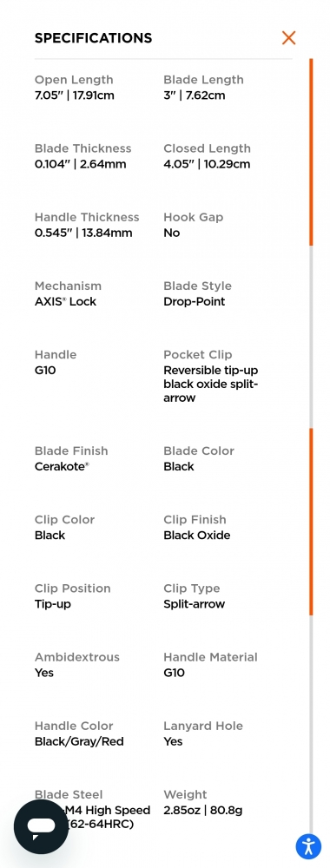This screenshot has height=868, width=330.
Task: Click the Cerakote blade finish value
Action: [62, 467]
